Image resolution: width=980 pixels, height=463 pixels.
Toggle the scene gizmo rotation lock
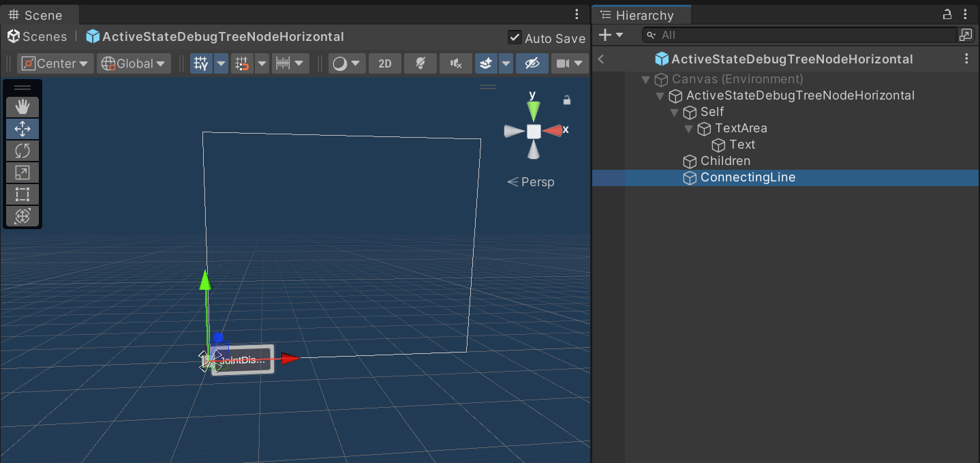click(566, 100)
